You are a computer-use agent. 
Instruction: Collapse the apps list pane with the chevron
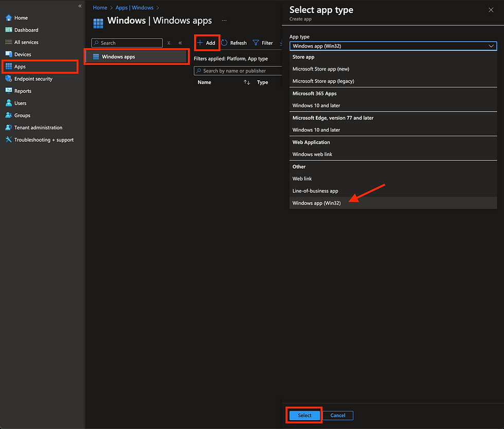(179, 43)
